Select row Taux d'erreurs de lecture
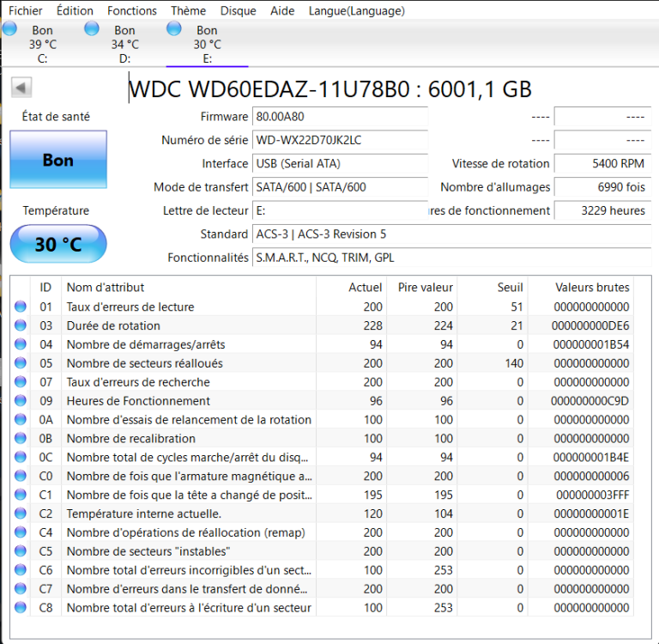The width and height of the screenshot is (659, 644). (322, 307)
